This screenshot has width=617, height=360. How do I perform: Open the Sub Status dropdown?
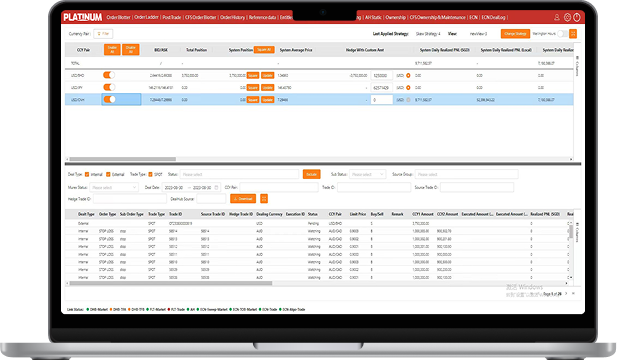click(367, 174)
